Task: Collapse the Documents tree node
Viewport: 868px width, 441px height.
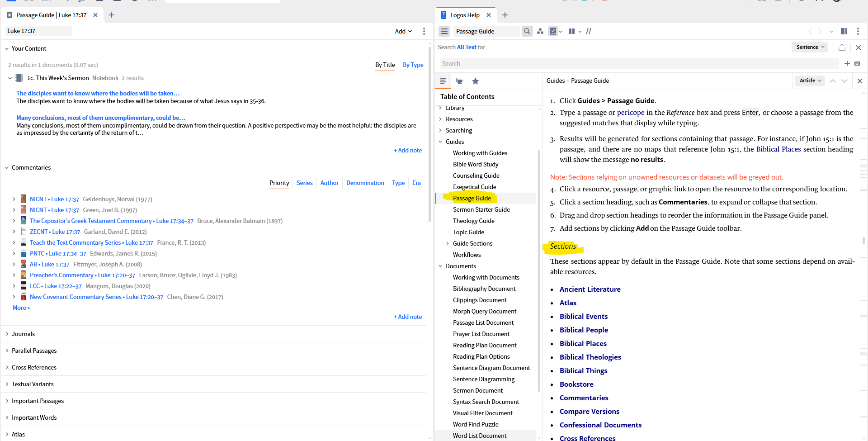Action: coord(440,266)
